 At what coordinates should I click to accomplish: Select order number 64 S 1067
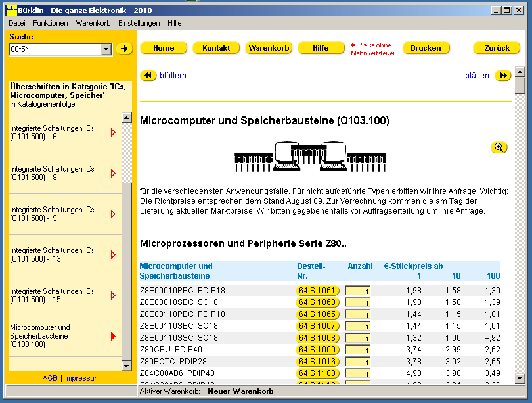(x=317, y=326)
